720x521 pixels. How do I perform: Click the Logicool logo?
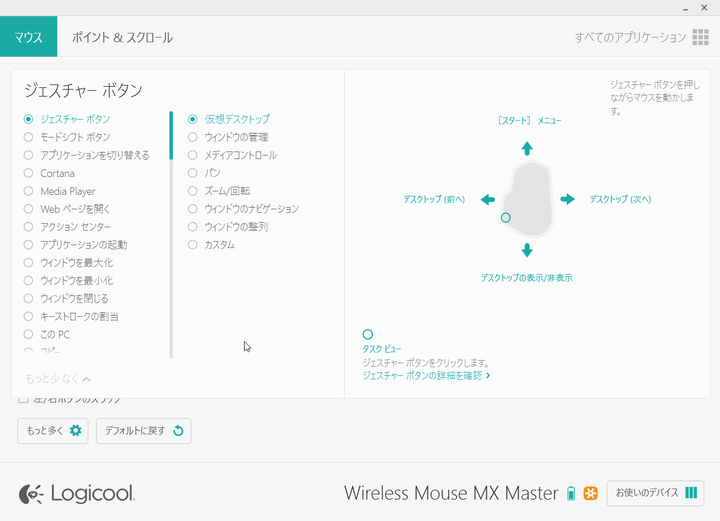[x=77, y=493]
